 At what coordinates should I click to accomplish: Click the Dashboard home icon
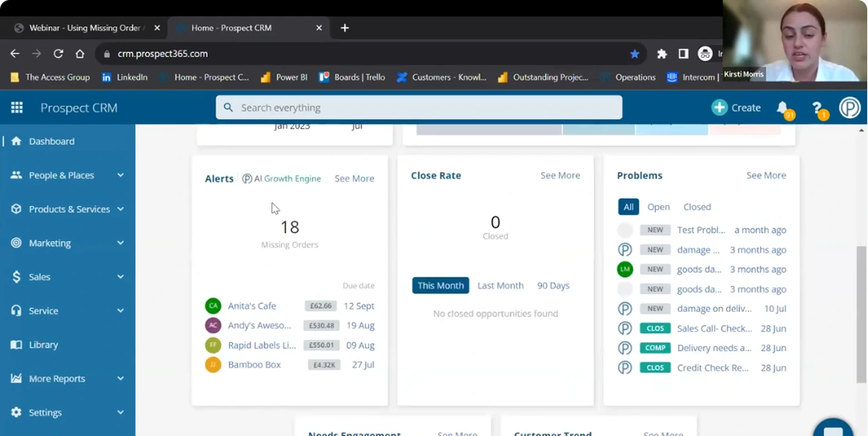coord(16,141)
